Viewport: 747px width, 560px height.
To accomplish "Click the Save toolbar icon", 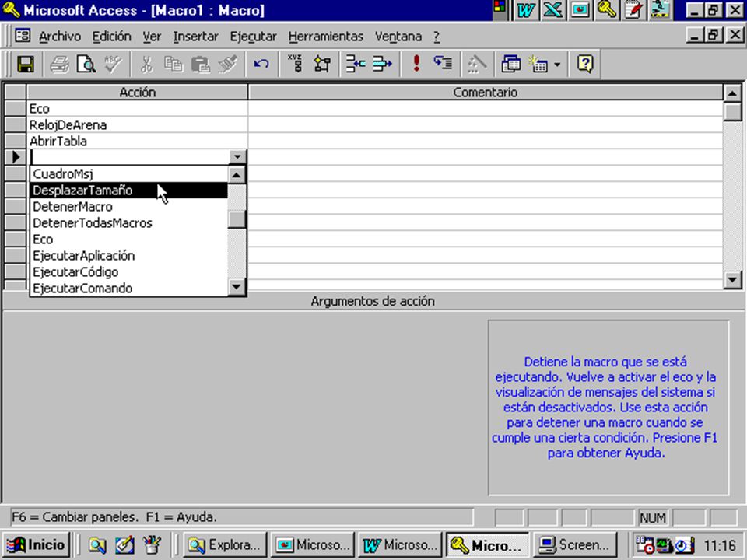I will tap(25, 64).
